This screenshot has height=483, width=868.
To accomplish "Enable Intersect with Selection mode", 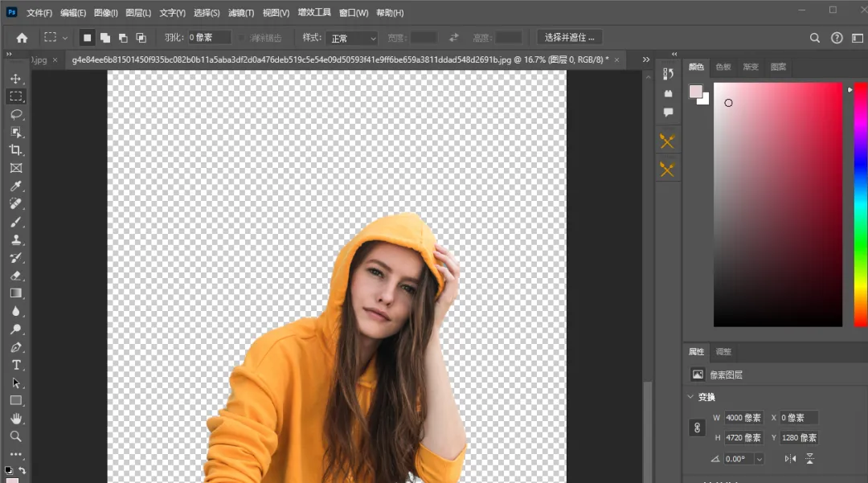I will click(141, 38).
